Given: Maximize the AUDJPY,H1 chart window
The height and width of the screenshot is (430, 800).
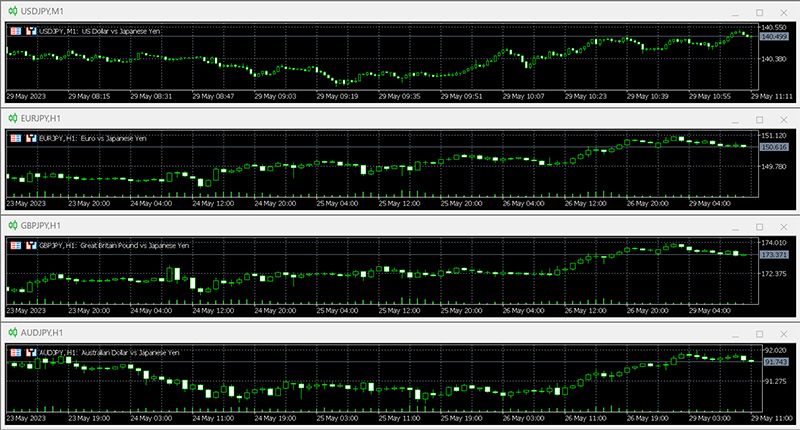Looking at the screenshot, I should tap(760, 334).
